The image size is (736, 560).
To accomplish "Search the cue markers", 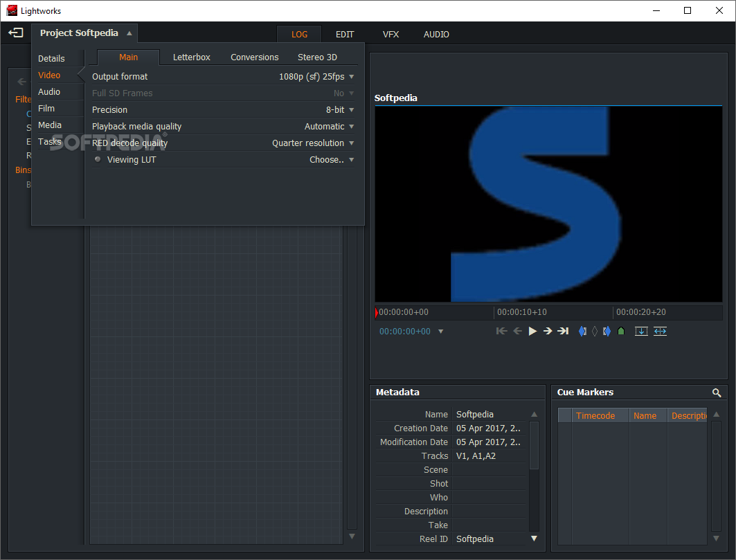I will point(717,392).
